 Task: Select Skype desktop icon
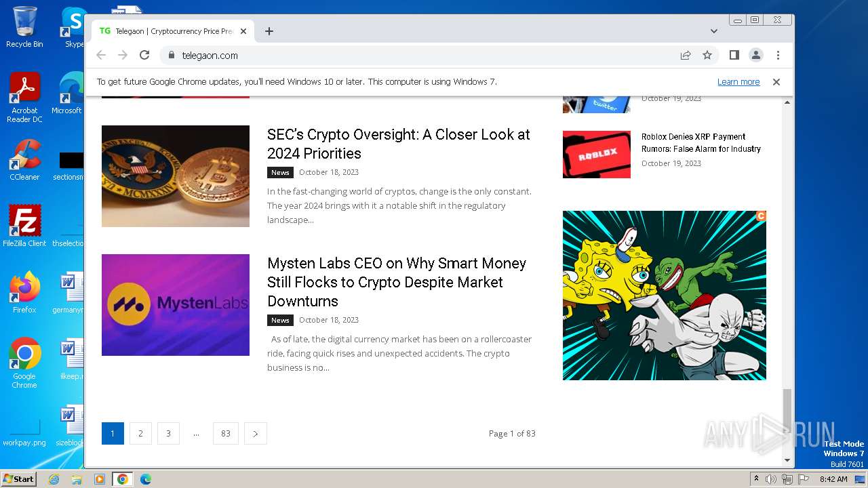73,27
